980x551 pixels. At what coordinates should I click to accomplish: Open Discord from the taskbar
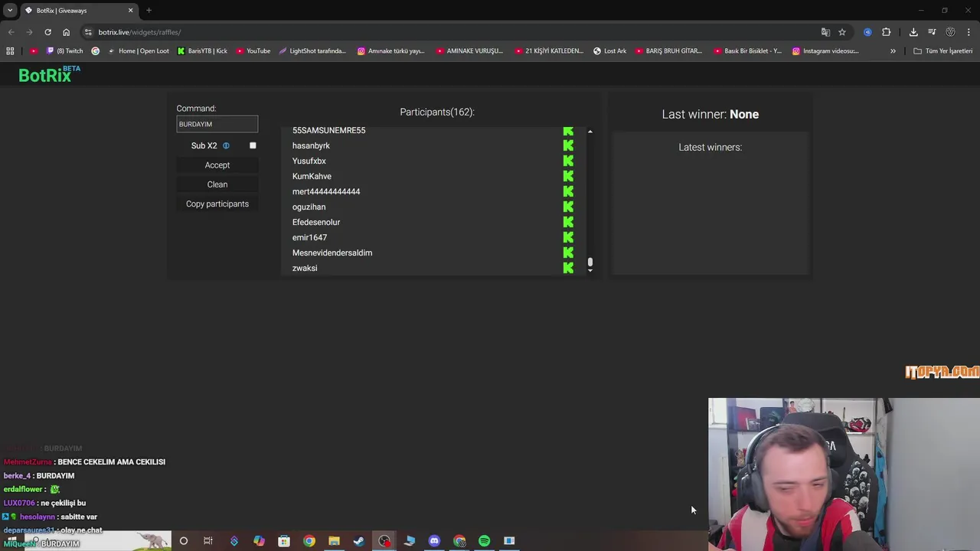point(434,541)
